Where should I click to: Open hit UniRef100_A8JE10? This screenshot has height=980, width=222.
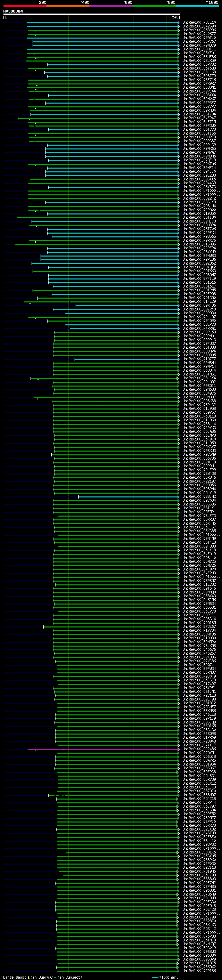click(199, 23)
